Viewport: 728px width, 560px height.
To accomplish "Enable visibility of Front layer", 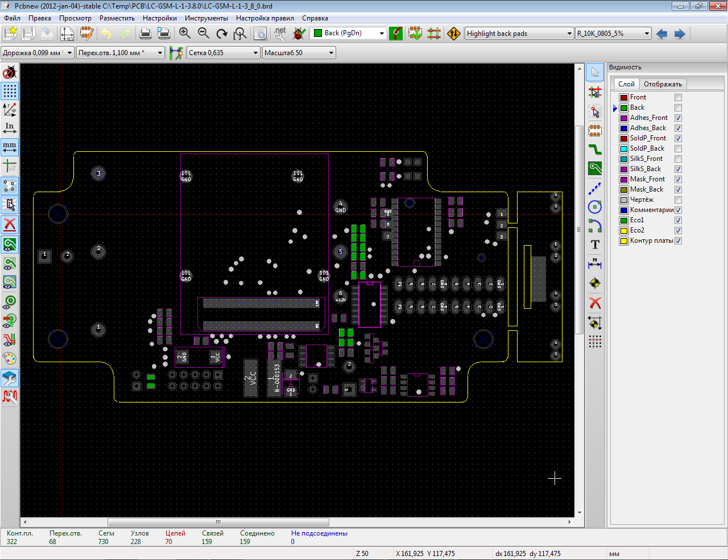I will [x=678, y=97].
